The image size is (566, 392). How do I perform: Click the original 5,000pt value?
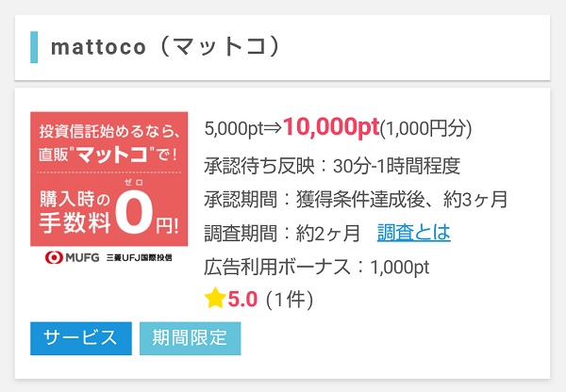click(x=234, y=129)
